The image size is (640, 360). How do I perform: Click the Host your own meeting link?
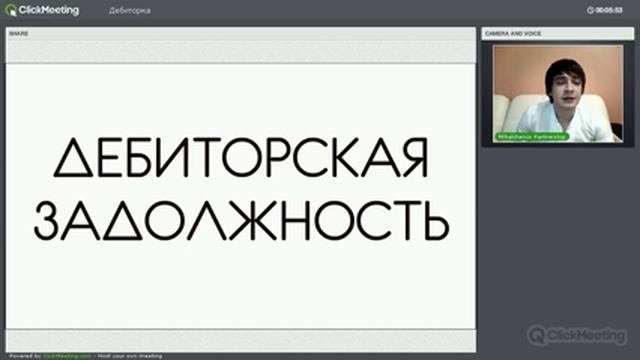pos(130,356)
